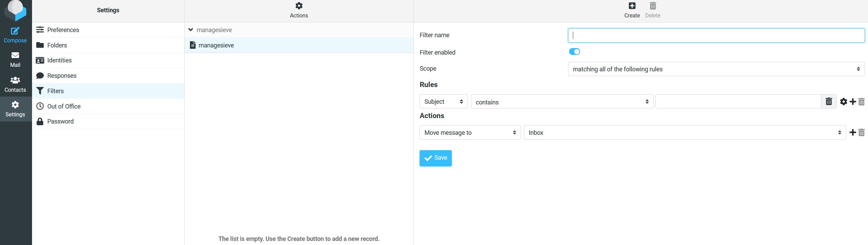The height and width of the screenshot is (245, 868).
Task: Delete the action row with trash icon
Action: (862, 133)
